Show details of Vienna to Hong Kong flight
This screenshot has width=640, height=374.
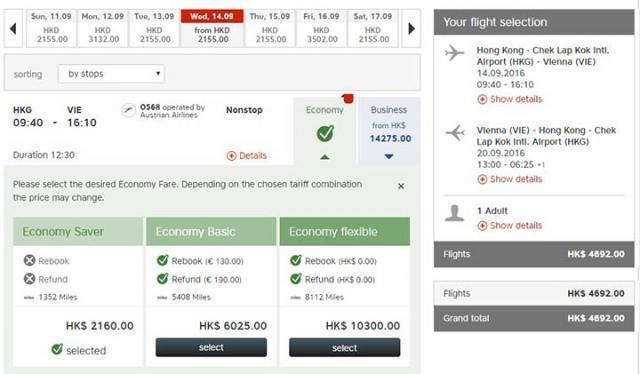pos(510,179)
